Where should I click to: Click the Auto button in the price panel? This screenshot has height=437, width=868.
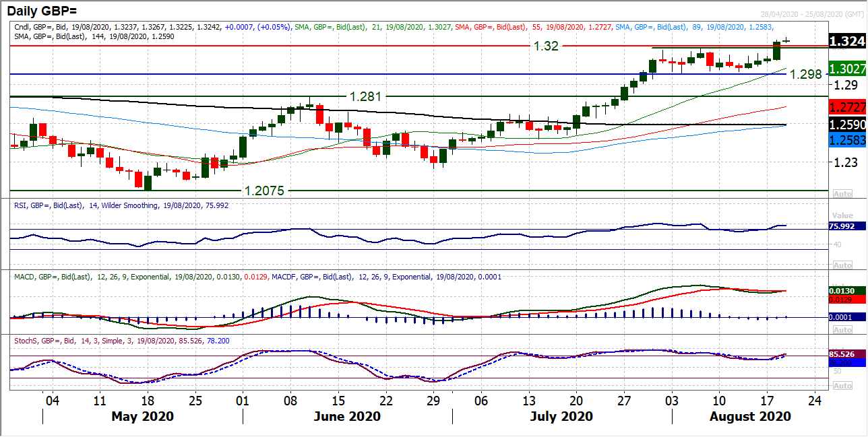click(842, 192)
